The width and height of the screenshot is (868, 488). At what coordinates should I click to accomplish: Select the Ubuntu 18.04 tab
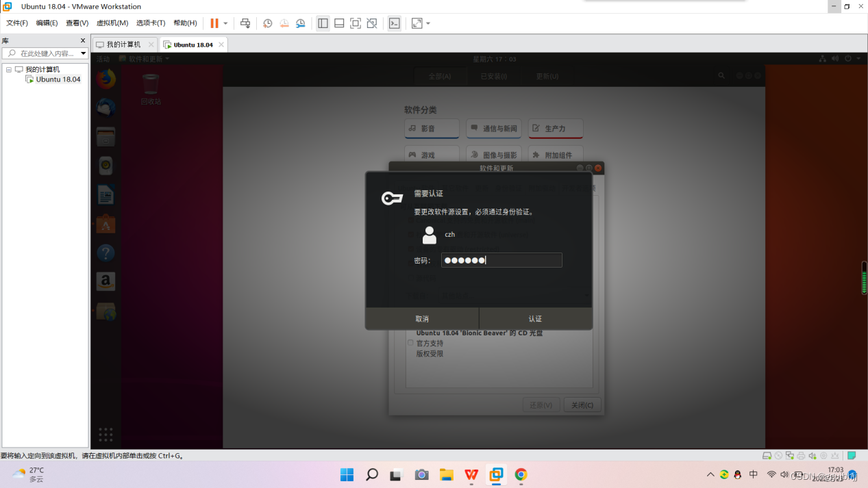(x=193, y=44)
